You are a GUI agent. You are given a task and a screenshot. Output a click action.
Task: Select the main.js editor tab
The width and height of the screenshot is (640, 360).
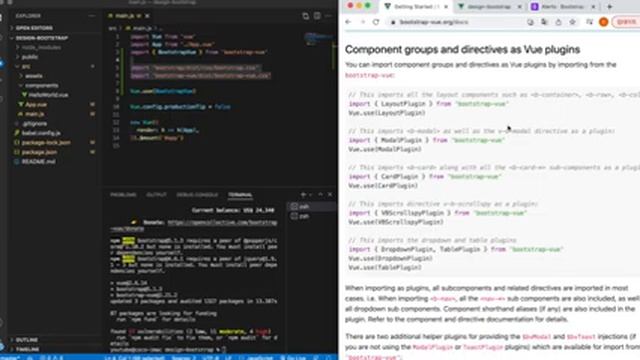click(x=129, y=16)
